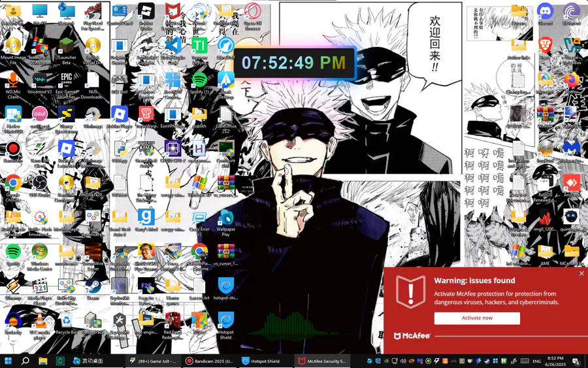The height and width of the screenshot is (368, 588).
Task: Open the kareem.txt file
Action: [x=199, y=289]
